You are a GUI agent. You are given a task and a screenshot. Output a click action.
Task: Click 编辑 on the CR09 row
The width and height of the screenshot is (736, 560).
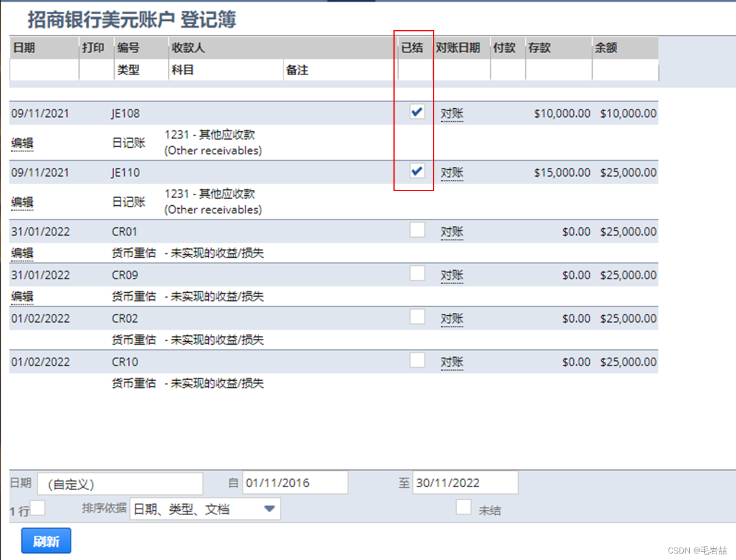(x=21, y=296)
